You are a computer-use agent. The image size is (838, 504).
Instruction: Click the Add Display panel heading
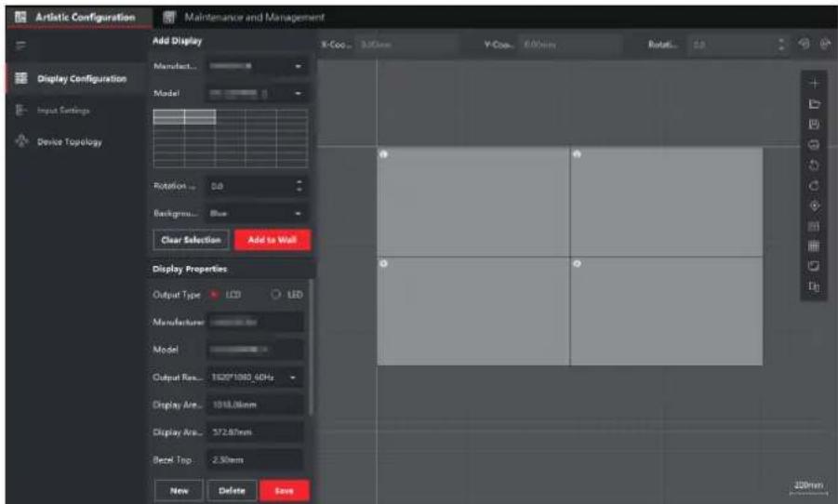point(177,41)
